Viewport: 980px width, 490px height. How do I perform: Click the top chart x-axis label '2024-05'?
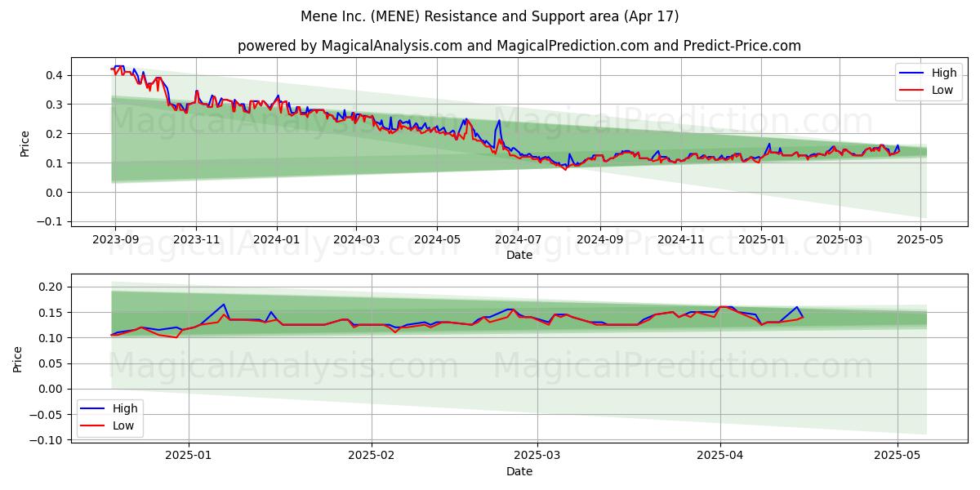pyautogui.click(x=437, y=239)
